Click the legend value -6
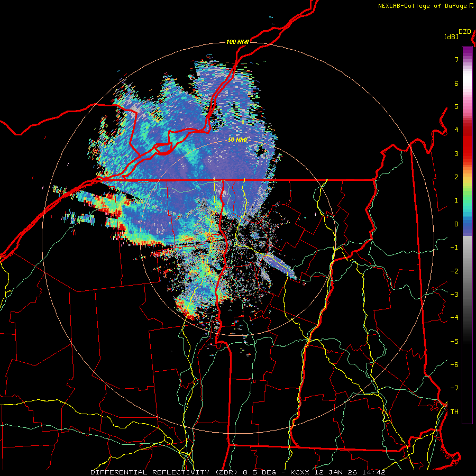The width and height of the screenshot is (476, 476). point(454,365)
